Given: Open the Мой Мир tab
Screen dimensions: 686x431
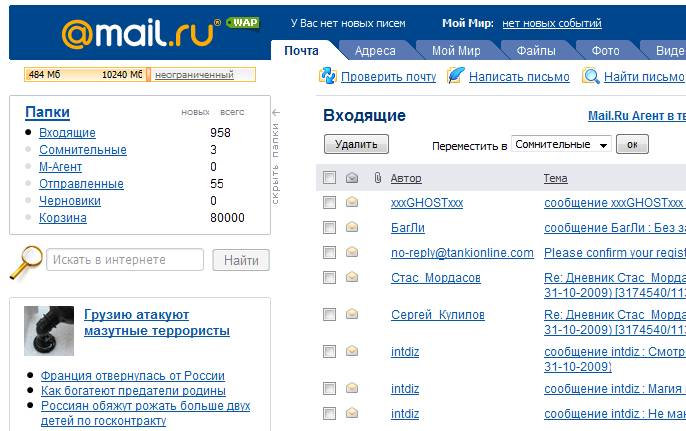Looking at the screenshot, I should coord(456,51).
